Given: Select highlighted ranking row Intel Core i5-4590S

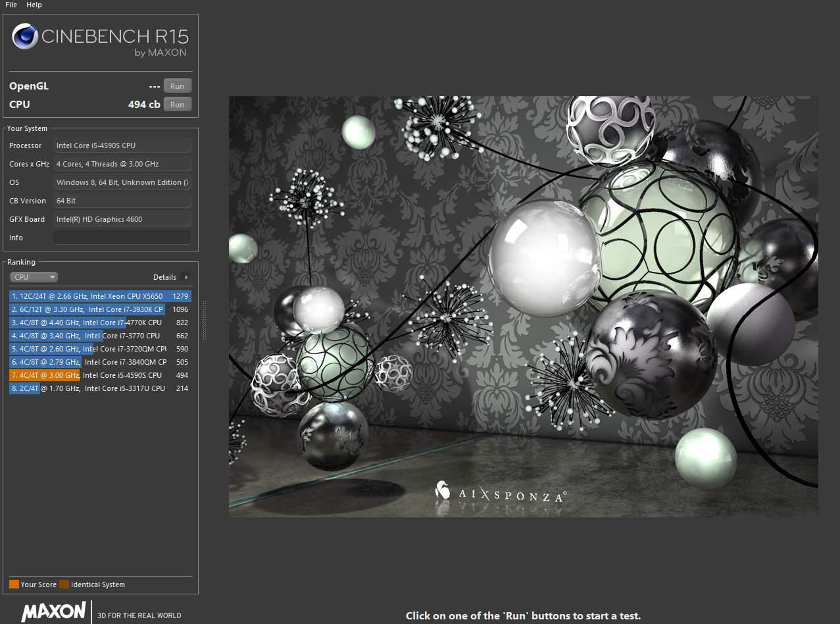Looking at the screenshot, I should pos(100,375).
